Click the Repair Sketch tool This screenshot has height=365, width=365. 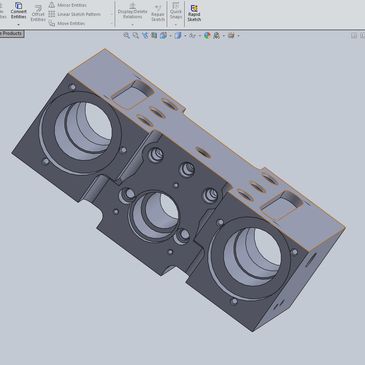coord(158,13)
